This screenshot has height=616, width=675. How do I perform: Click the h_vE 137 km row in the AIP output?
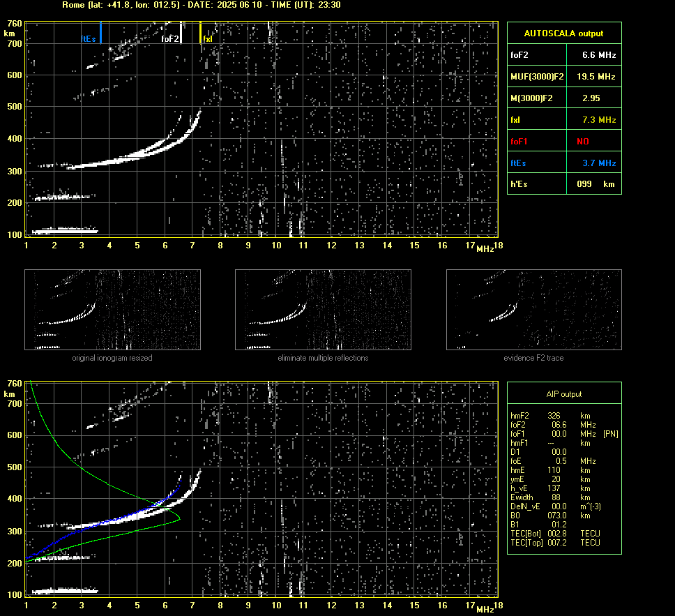click(x=550, y=488)
